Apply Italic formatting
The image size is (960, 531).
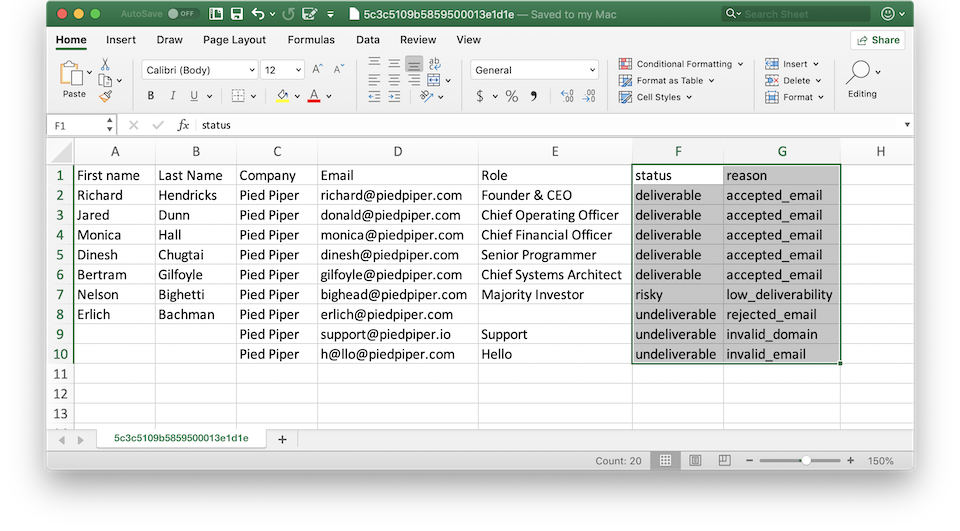(x=173, y=96)
